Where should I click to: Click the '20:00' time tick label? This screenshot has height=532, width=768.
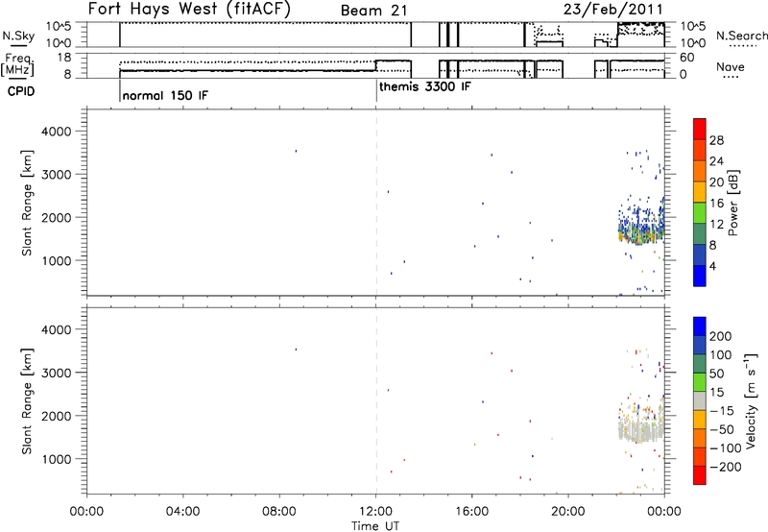pos(568,512)
